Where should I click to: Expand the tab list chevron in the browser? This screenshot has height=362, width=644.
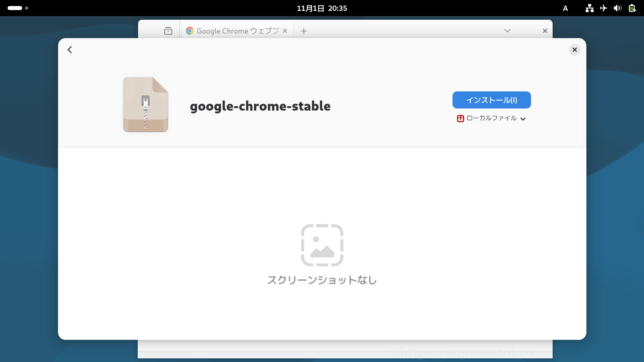click(507, 31)
